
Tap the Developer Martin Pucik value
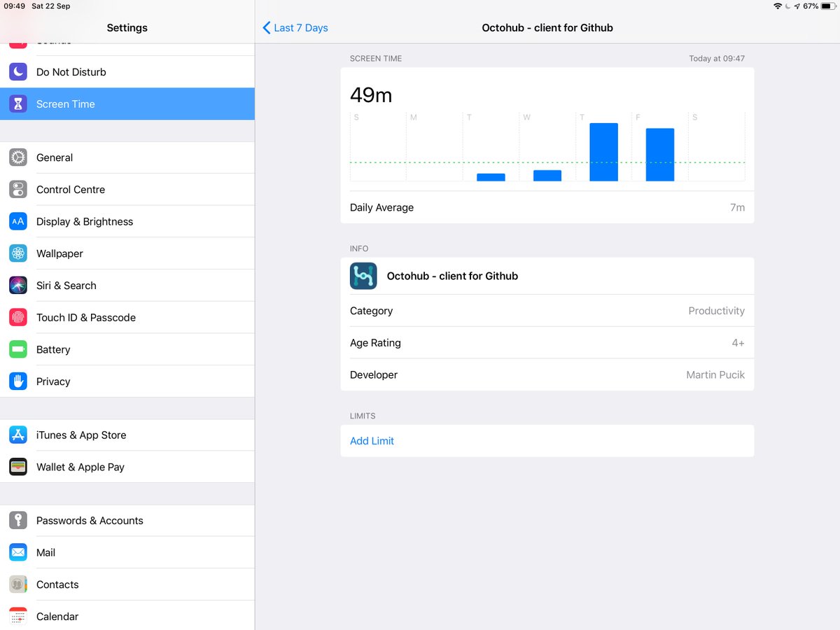click(x=715, y=375)
